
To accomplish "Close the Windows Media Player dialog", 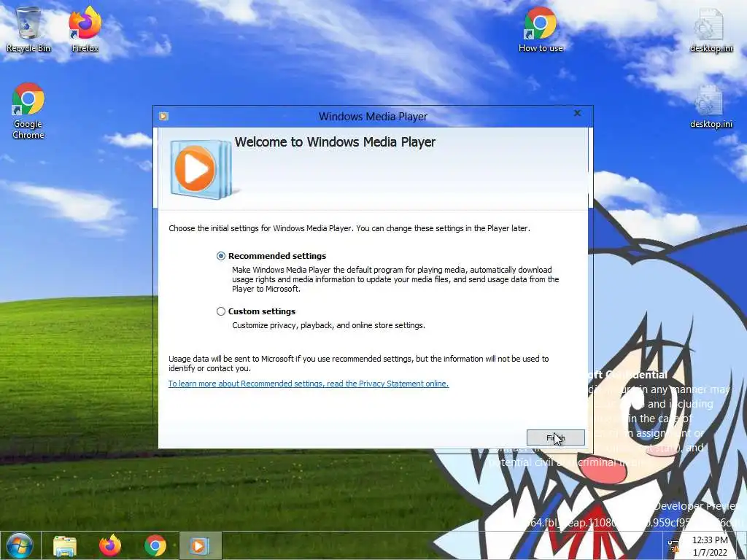I will (x=578, y=113).
